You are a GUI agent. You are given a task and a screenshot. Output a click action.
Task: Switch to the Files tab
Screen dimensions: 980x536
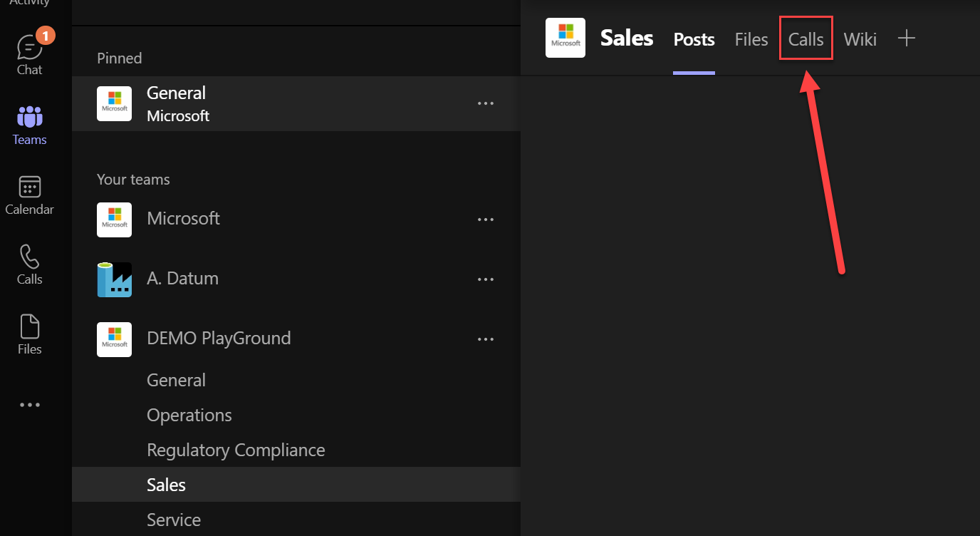point(751,39)
